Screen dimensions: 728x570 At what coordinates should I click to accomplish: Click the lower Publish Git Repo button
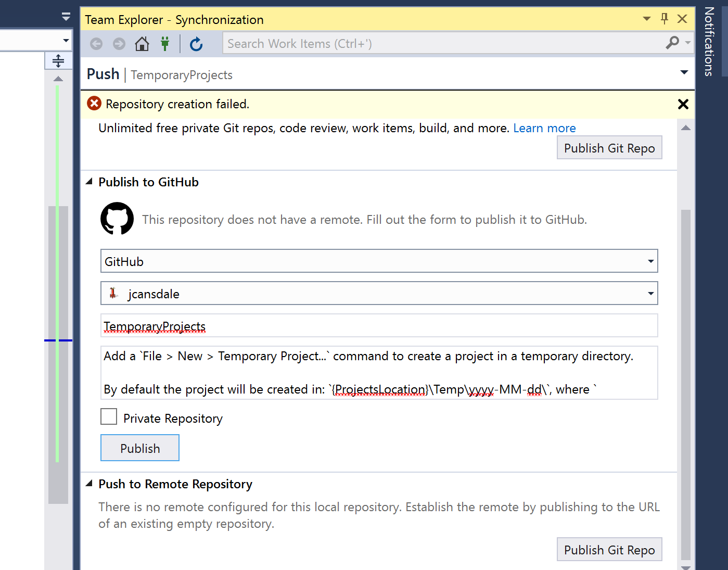pos(609,550)
